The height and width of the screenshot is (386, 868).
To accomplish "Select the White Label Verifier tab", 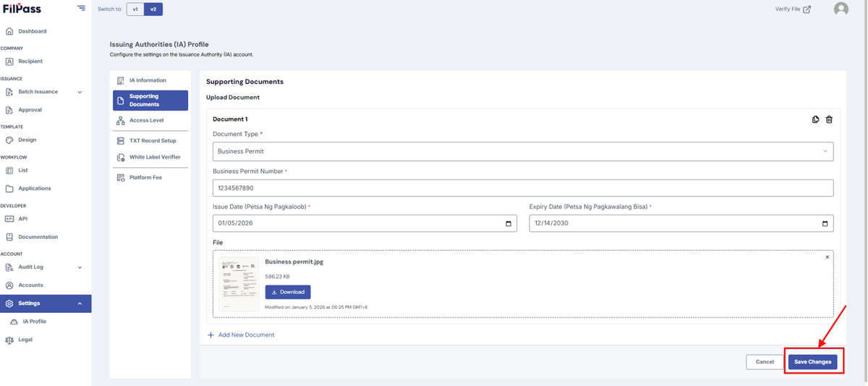I will click(x=150, y=157).
